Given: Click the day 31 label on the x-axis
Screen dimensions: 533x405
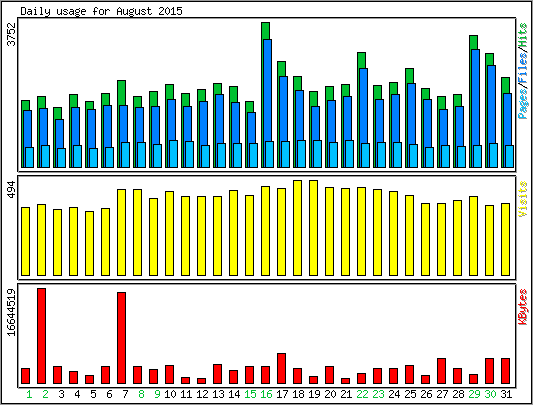Looking at the screenshot, I should click(506, 394).
